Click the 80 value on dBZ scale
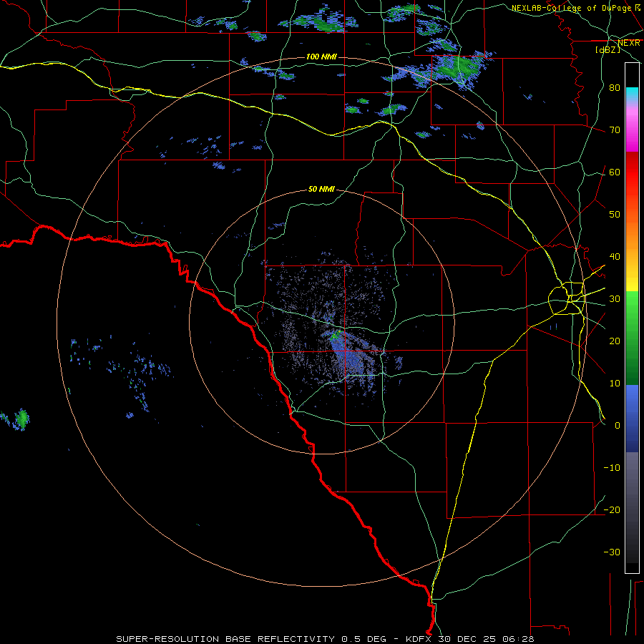This screenshot has width=644, height=644. (x=615, y=88)
